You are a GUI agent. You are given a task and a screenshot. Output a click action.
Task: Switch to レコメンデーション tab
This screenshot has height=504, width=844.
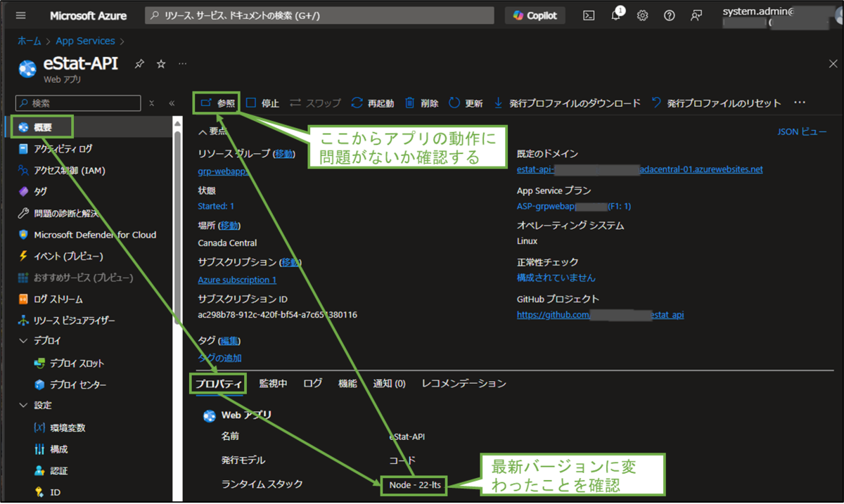463,384
